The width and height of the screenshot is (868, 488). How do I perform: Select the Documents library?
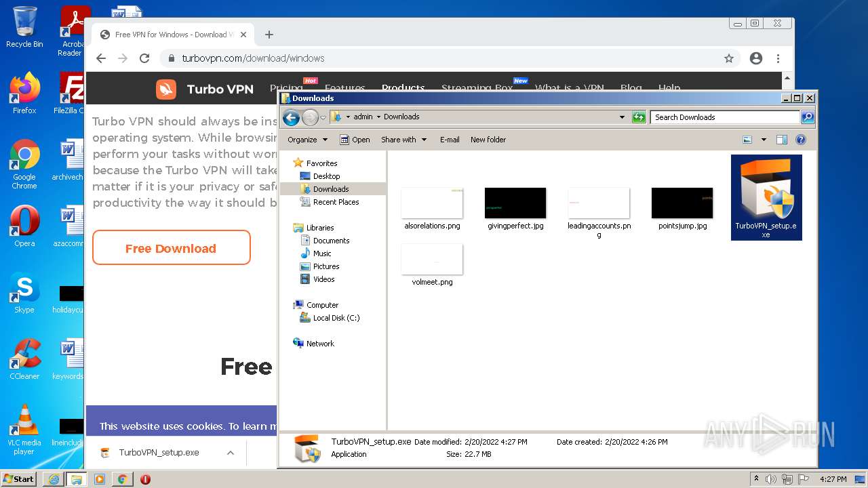(x=331, y=241)
